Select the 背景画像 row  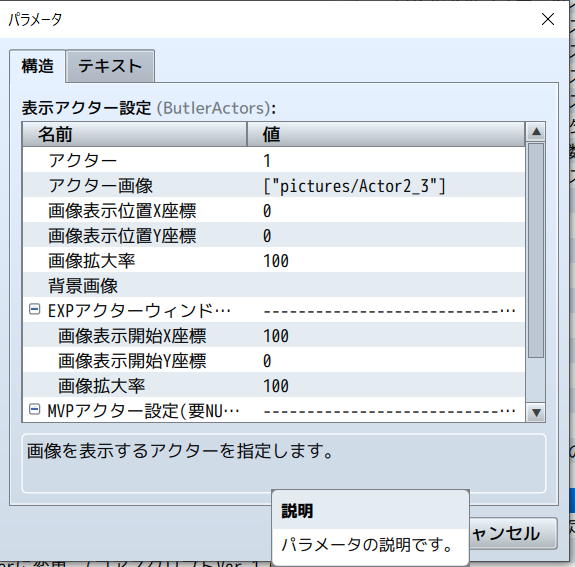[x=274, y=285]
